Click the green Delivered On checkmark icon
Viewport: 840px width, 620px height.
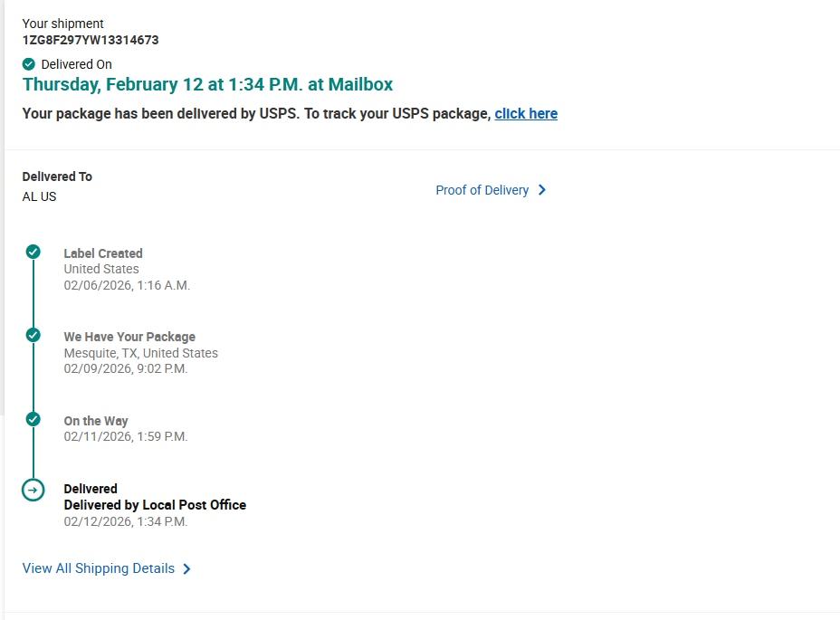pos(29,64)
